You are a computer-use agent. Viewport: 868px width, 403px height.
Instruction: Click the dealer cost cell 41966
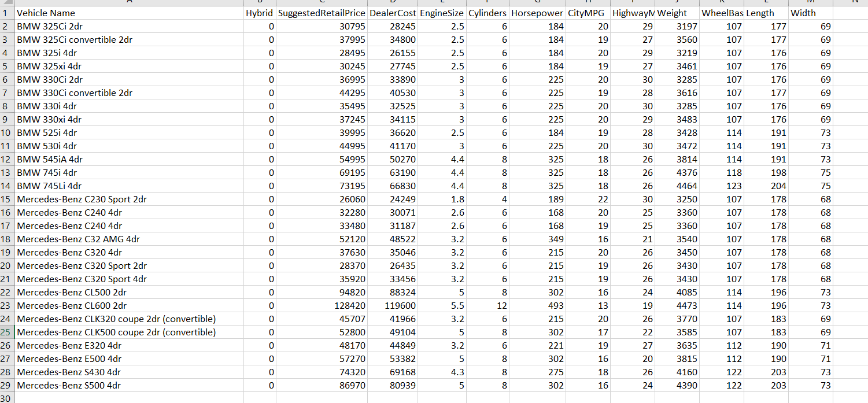(x=393, y=319)
